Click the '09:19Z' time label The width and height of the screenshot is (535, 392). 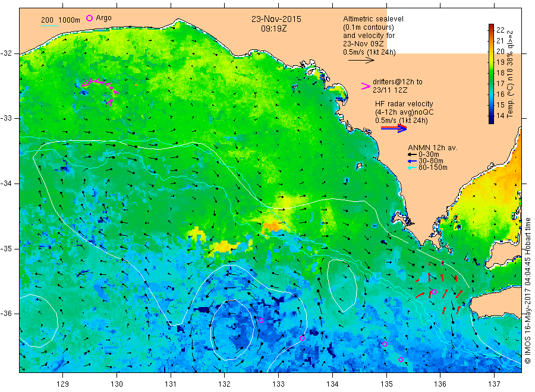tap(274, 29)
